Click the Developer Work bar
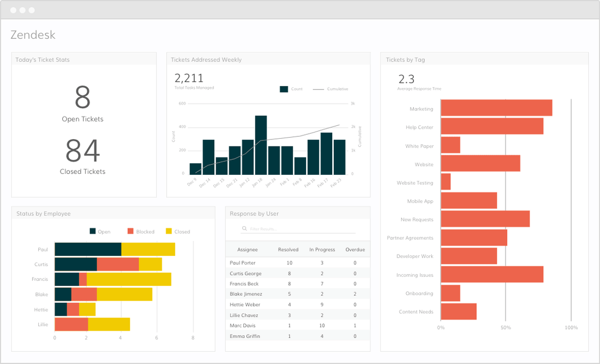600x364 pixels. 469,256
